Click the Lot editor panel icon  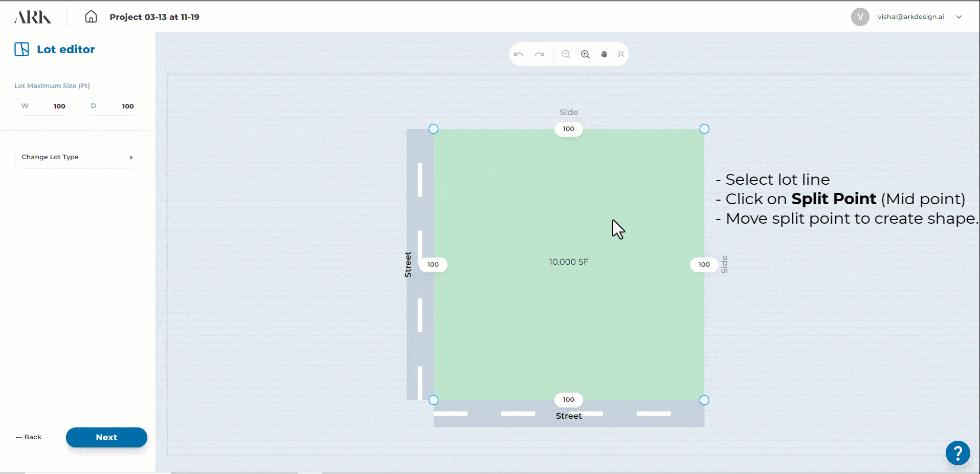click(x=22, y=49)
